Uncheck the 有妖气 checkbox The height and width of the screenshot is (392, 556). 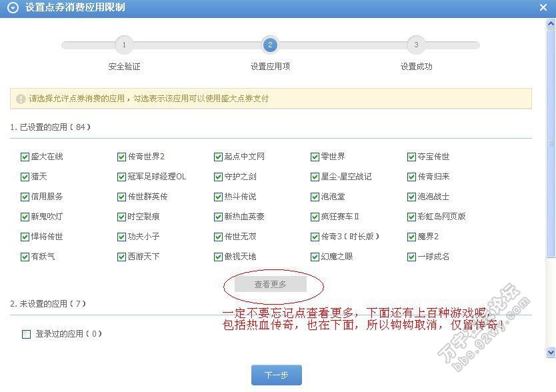(25, 257)
